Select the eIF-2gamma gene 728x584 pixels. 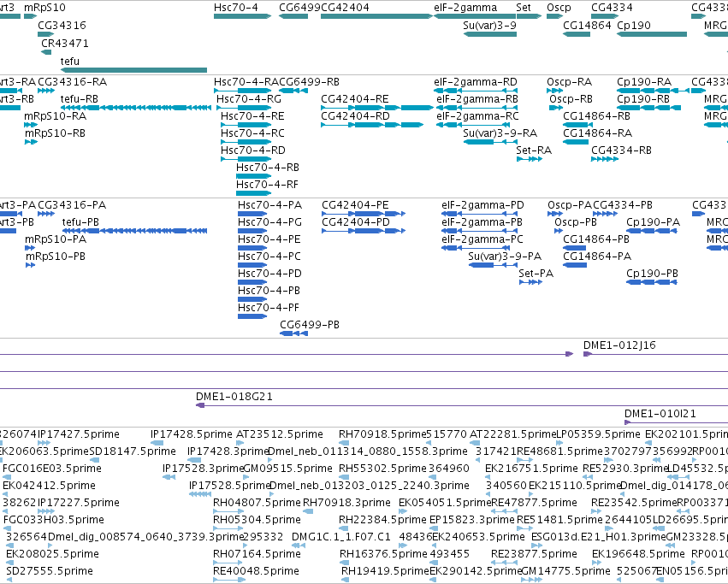click(474, 16)
